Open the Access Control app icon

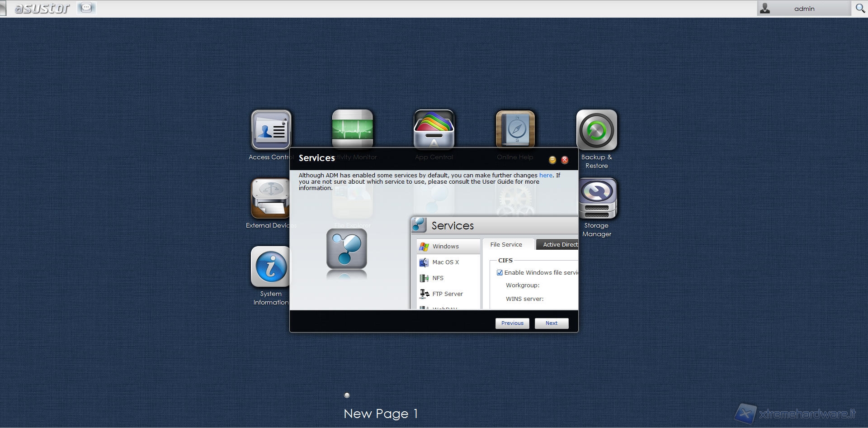point(271,130)
